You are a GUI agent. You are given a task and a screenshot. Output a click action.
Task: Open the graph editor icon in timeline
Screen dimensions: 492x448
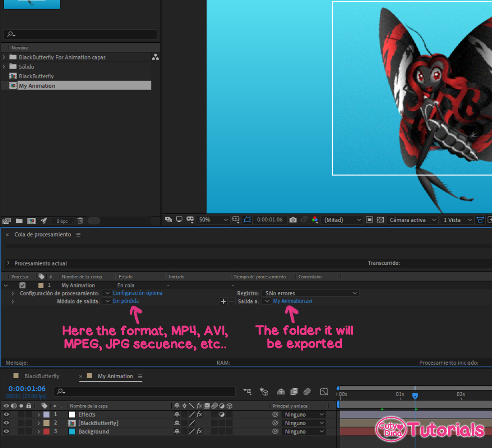pos(324,392)
